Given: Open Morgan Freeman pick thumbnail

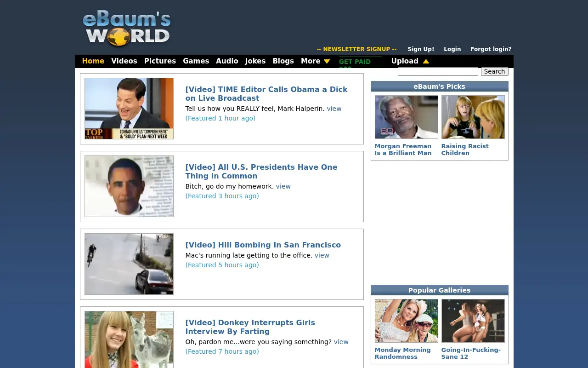Looking at the screenshot, I should [x=407, y=117].
